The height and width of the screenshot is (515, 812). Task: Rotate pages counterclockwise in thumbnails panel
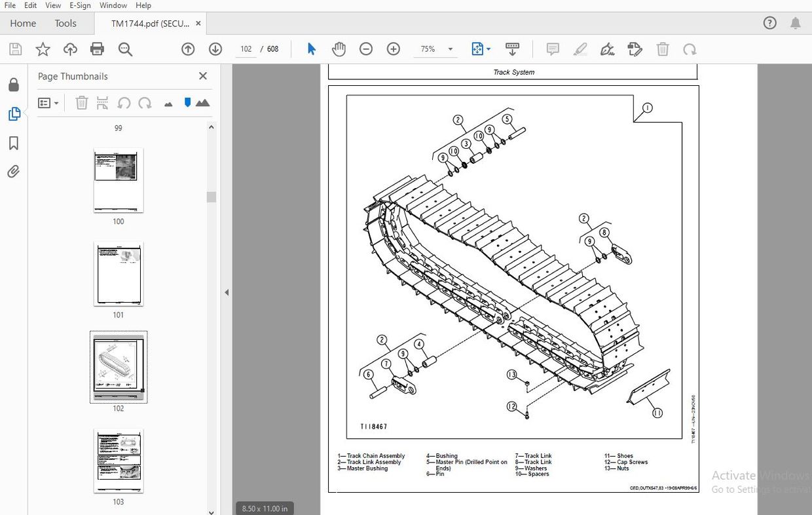[124, 103]
